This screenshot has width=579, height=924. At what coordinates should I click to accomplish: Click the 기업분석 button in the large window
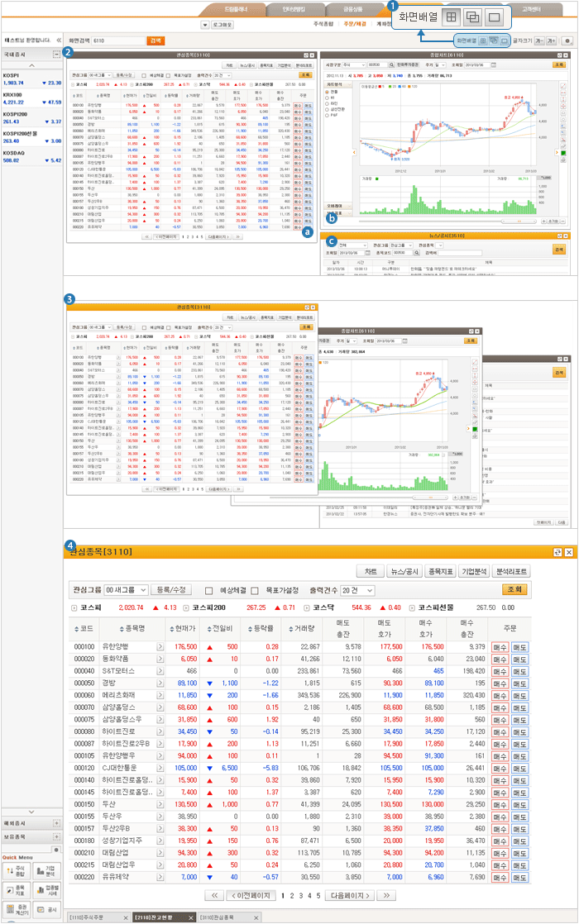[474, 571]
